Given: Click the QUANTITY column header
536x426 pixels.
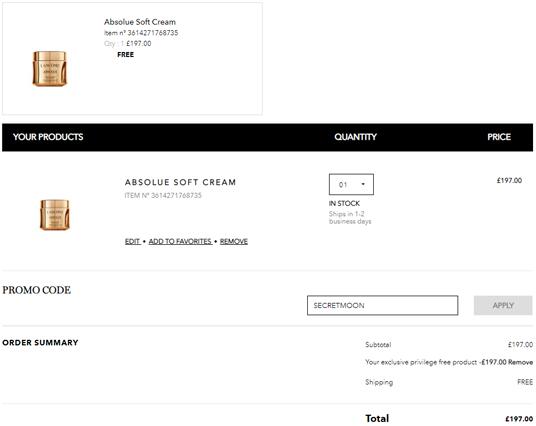Looking at the screenshot, I should 356,137.
